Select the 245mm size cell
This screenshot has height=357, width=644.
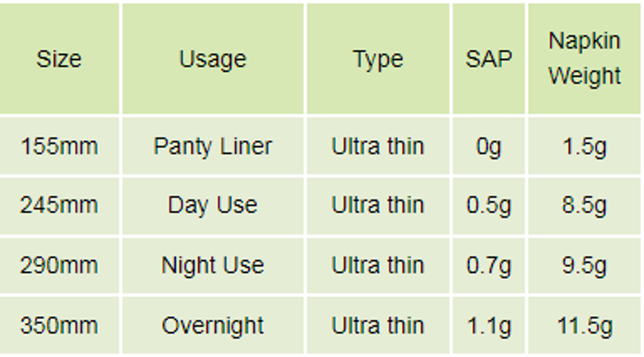pos(58,205)
